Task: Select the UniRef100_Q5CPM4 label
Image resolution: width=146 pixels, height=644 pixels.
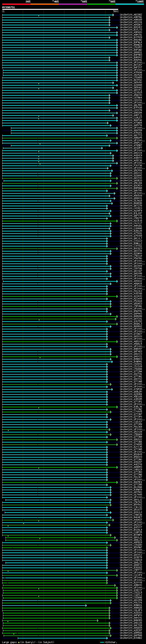Action: (131, 170)
